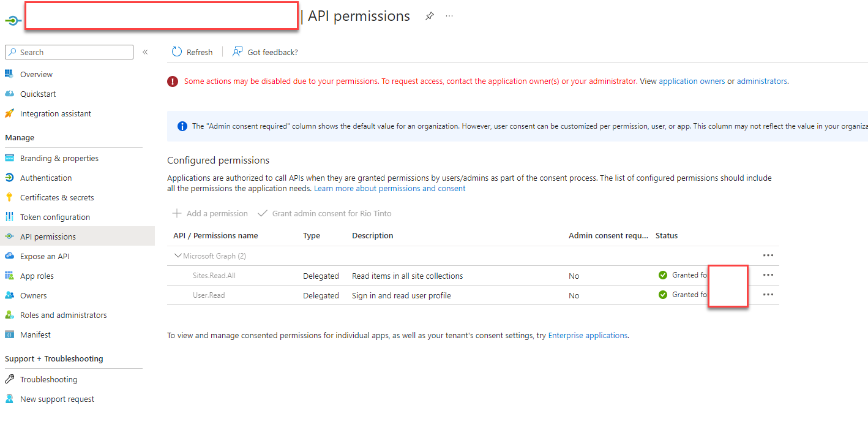This screenshot has width=868, height=446.
Task: Click the red error icon in warning banner
Action: [173, 81]
